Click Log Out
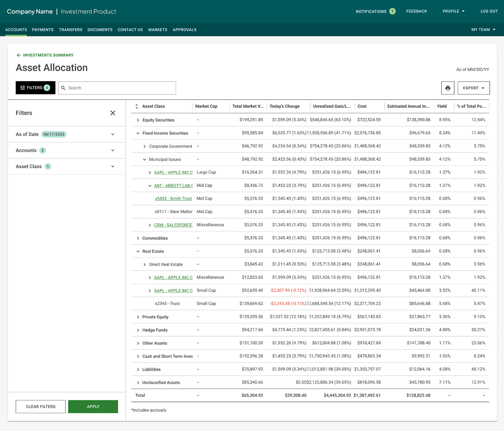 click(x=489, y=11)
